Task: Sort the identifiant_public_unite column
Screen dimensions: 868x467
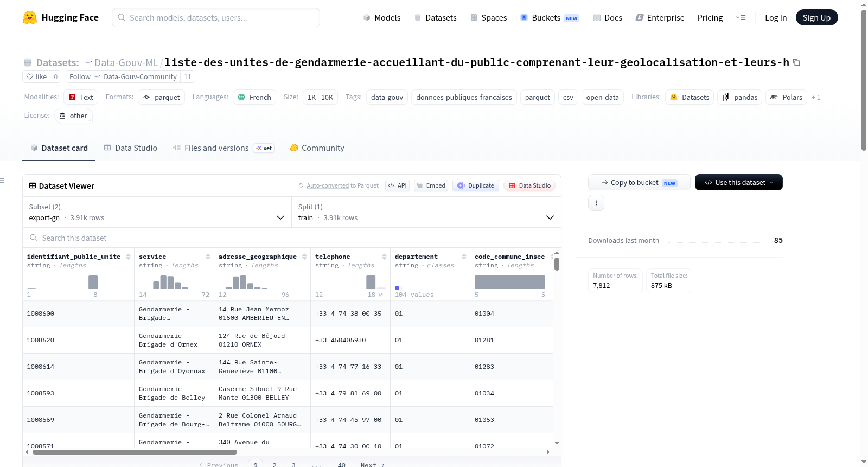Action: (x=128, y=257)
